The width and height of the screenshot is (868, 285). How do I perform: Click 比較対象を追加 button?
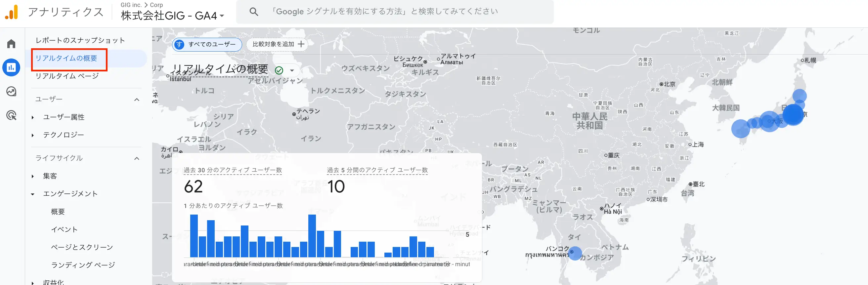pos(277,44)
